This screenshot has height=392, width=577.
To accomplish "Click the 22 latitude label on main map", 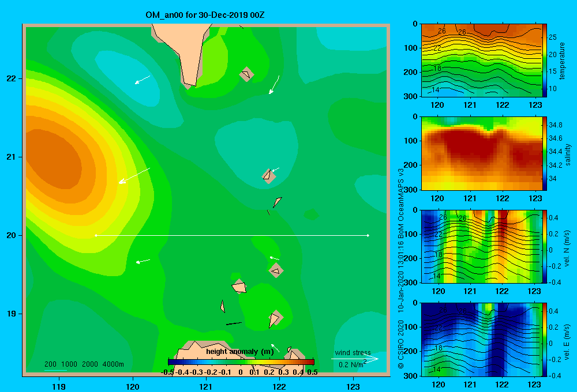I will [12, 78].
